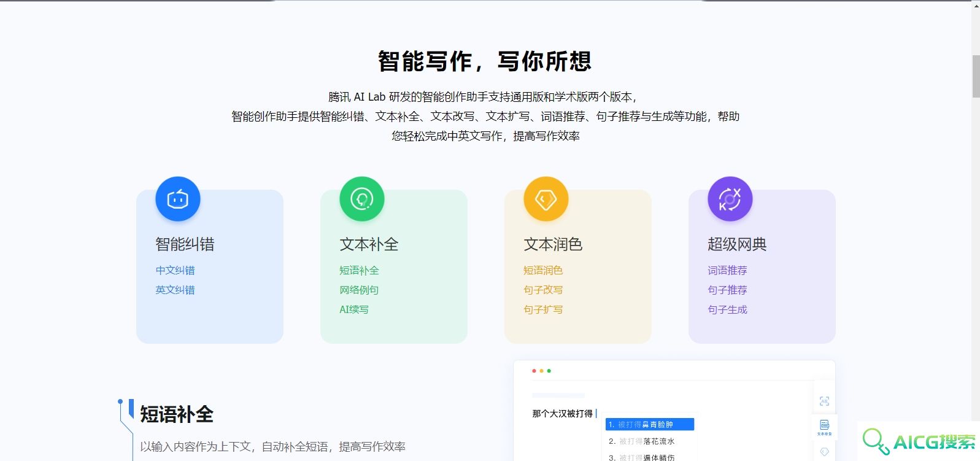This screenshot has width=980, height=461.
Task: Click the description starting 以输入内容作为上下文
Action: pos(272,446)
